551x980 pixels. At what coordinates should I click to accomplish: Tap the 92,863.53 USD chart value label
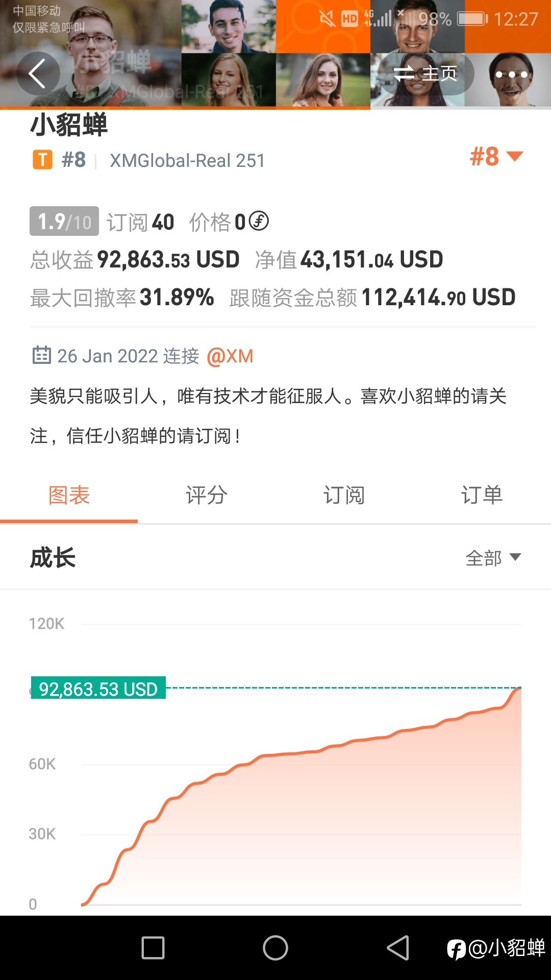[x=98, y=689]
